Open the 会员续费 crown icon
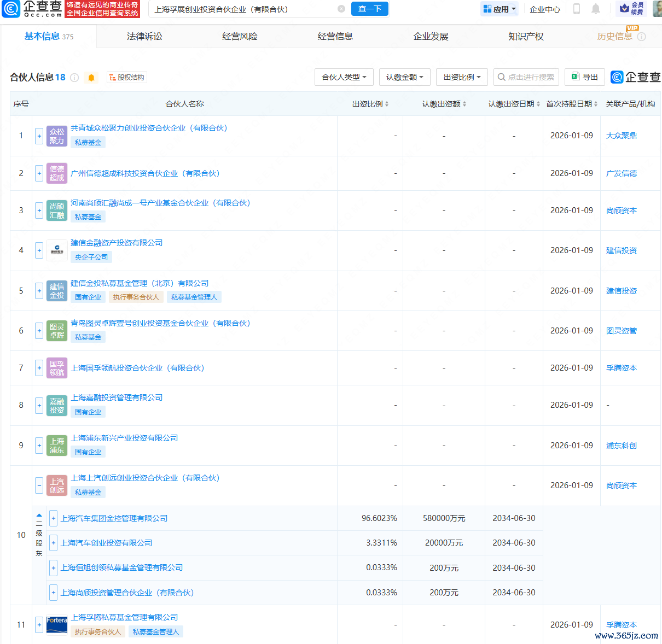662x644 pixels. (x=631, y=9)
